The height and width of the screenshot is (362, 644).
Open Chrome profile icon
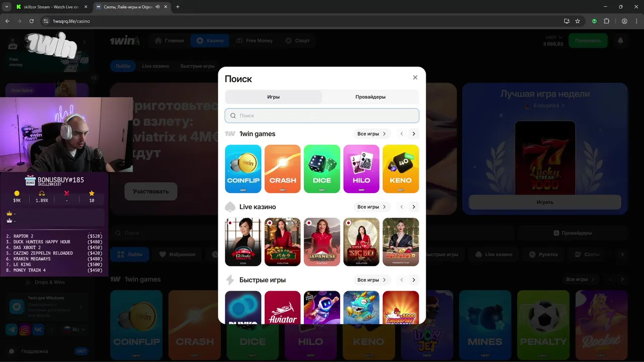click(624, 21)
